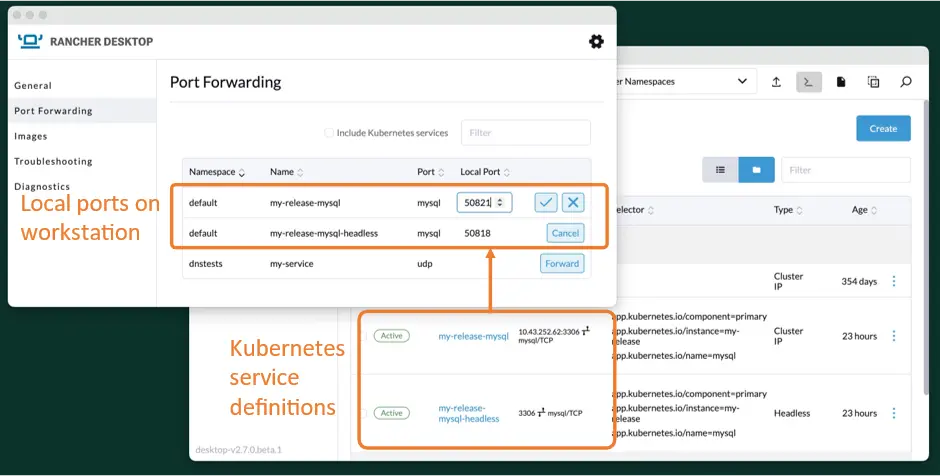Screen dimensions: 940x476
Task: Click the copy kubeconfig icon
Action: pyautogui.click(x=873, y=82)
